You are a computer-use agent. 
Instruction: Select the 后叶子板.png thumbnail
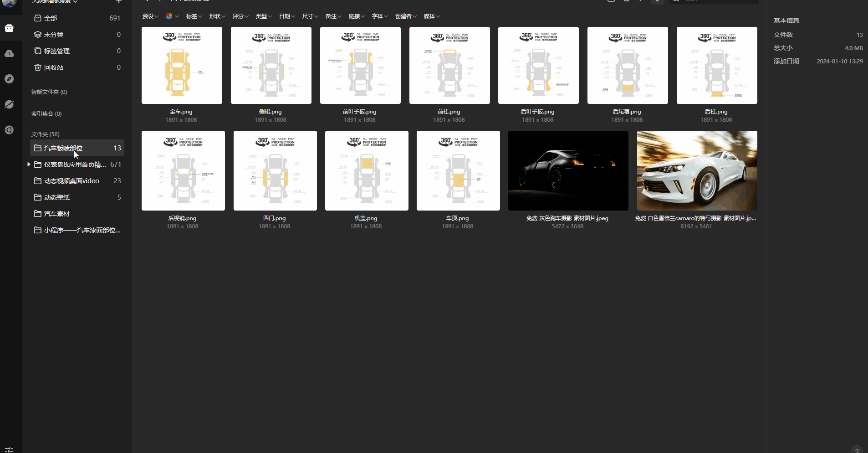point(538,65)
